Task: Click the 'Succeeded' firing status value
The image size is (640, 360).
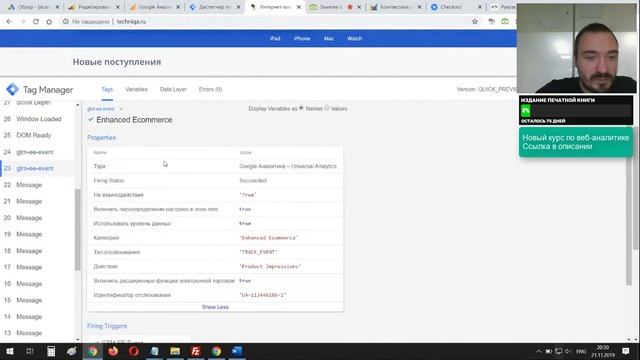Action: (253, 180)
